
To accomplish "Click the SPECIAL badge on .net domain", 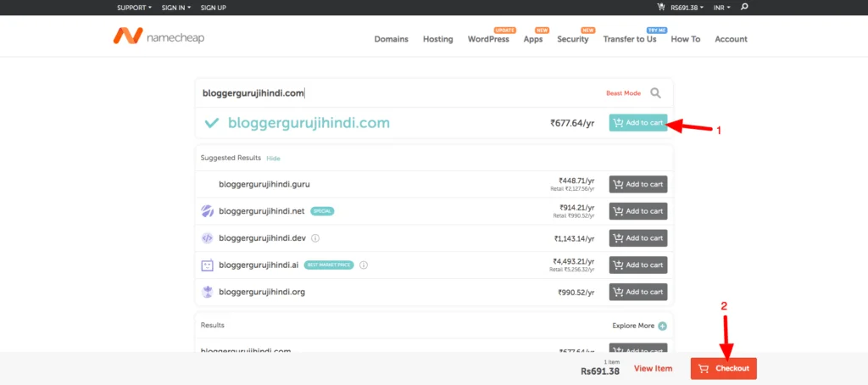I will tap(322, 211).
